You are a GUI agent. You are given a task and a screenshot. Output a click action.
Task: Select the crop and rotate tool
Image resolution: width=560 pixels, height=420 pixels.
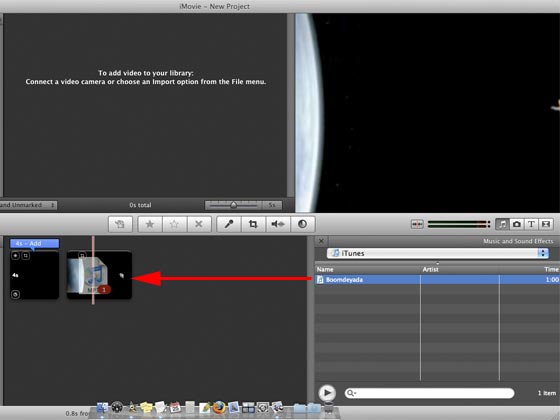[253, 224]
